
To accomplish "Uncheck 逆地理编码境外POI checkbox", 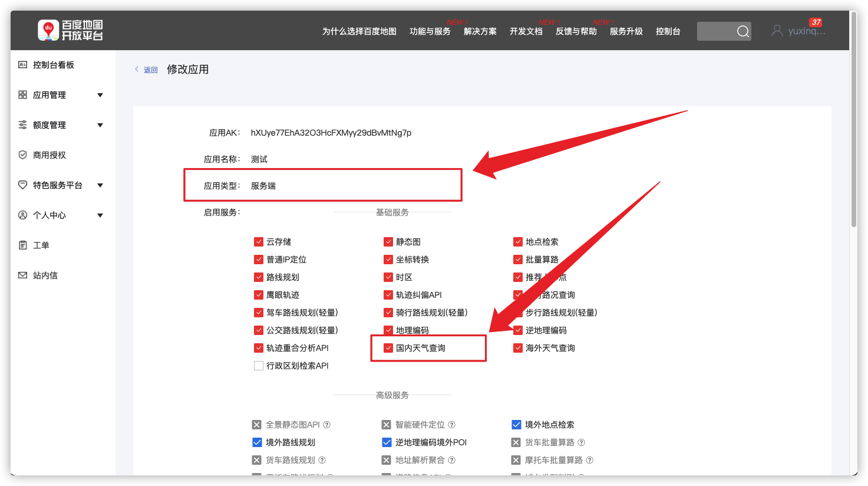I will (x=387, y=442).
